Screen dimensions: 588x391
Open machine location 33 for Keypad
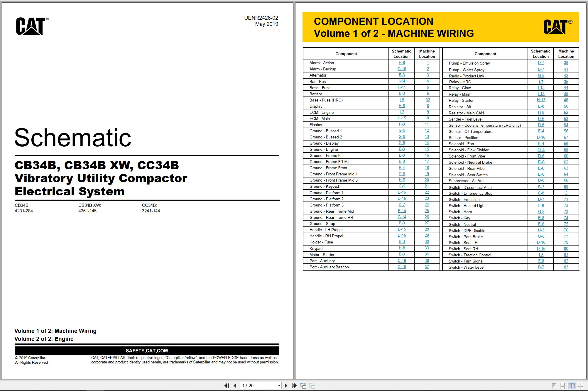coord(427,248)
